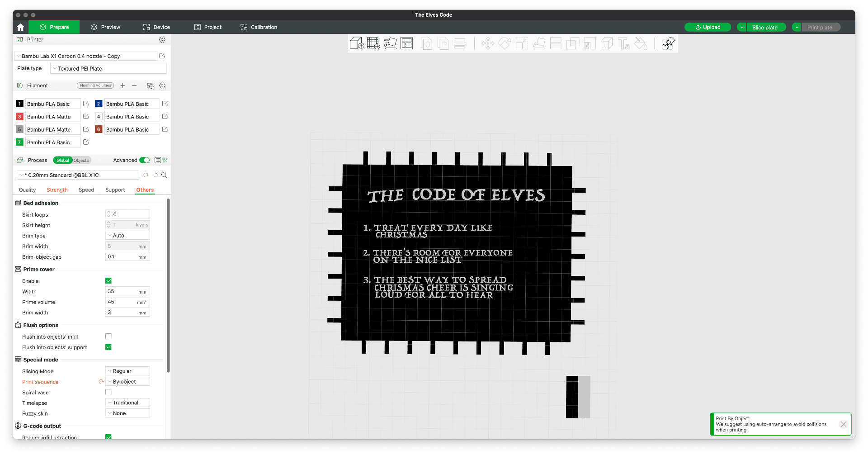Viewport: 868px width, 455px height.
Task: Toggle the Advanced switch off
Action: pos(145,160)
